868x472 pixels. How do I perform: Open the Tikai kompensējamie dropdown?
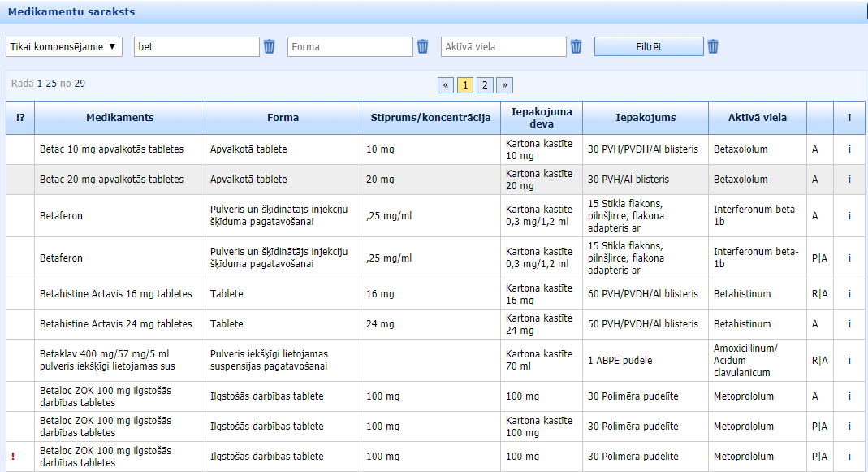63,47
